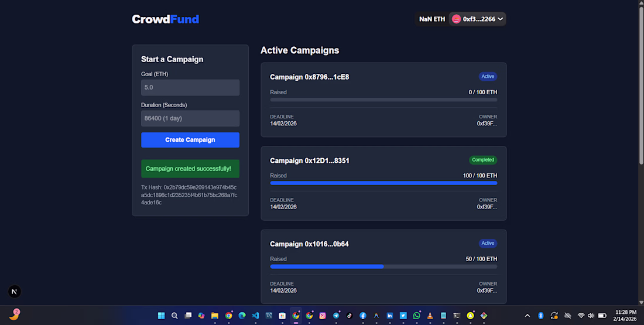Show hidden system tray icons
This screenshot has height=325, width=644.
click(x=527, y=316)
